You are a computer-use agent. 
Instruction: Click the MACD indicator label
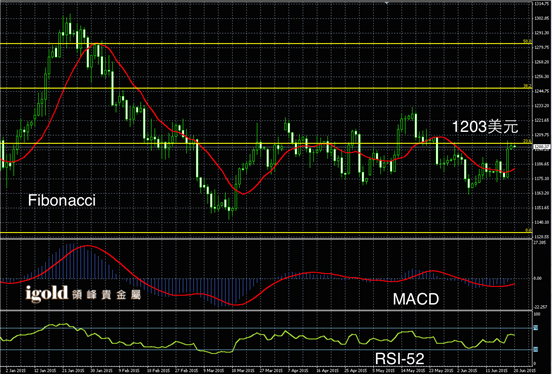click(416, 299)
